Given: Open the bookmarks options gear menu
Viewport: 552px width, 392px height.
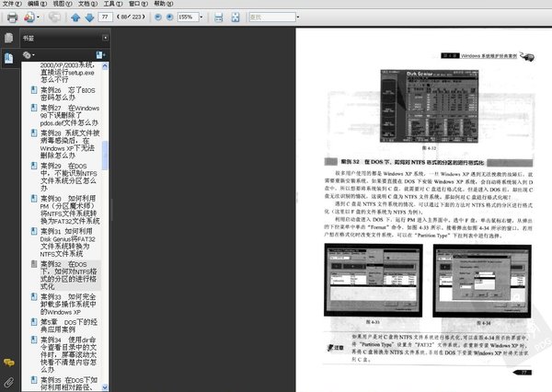Looking at the screenshot, I should point(29,55).
